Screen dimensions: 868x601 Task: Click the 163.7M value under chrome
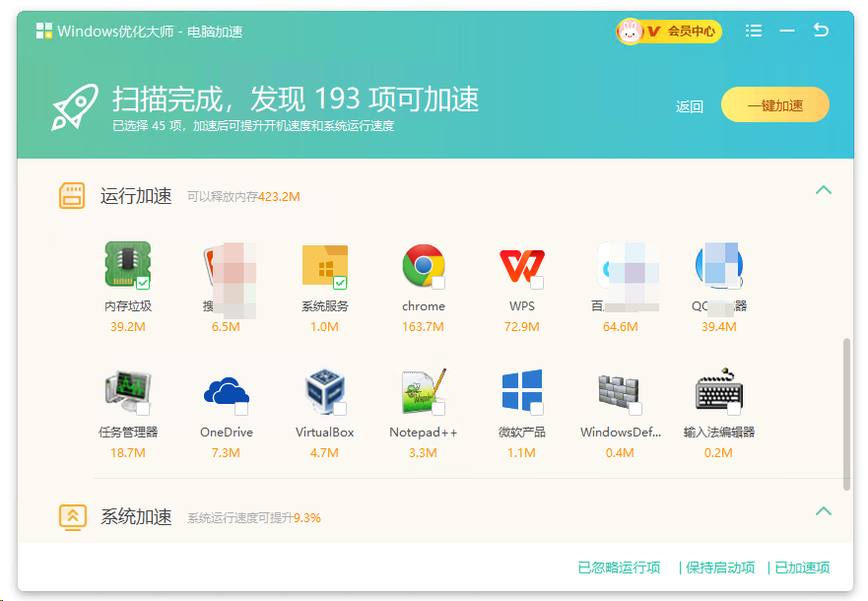[x=423, y=327]
